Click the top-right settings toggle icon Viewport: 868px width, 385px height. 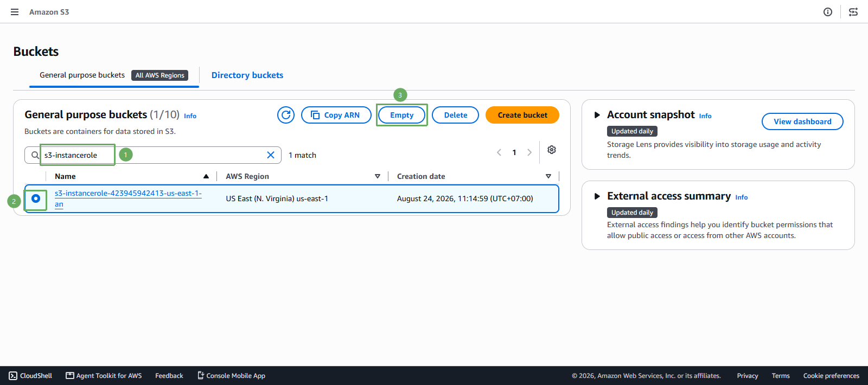pyautogui.click(x=853, y=12)
